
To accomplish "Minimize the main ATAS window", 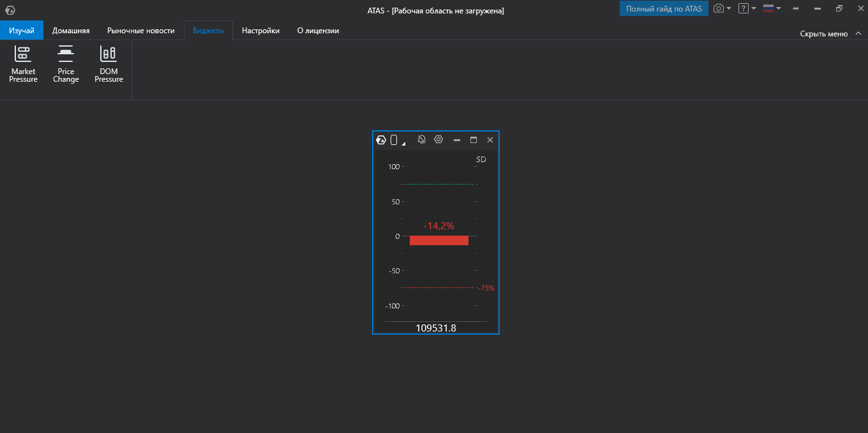I will click(818, 9).
